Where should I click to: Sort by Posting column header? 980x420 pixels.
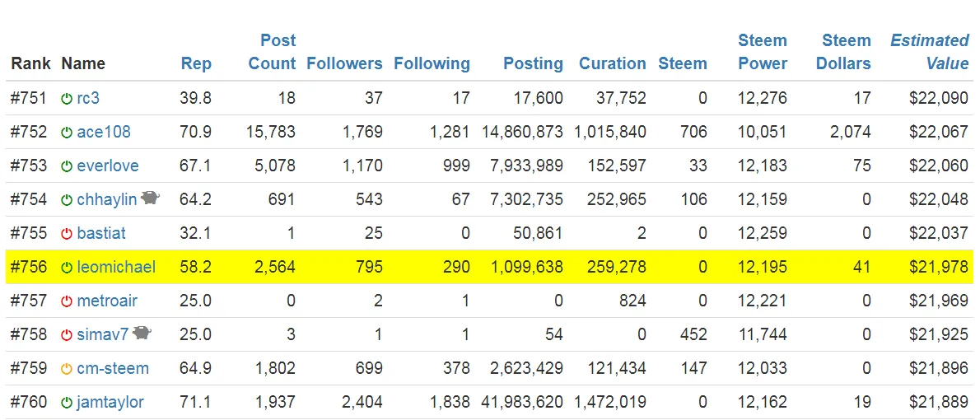(x=533, y=63)
